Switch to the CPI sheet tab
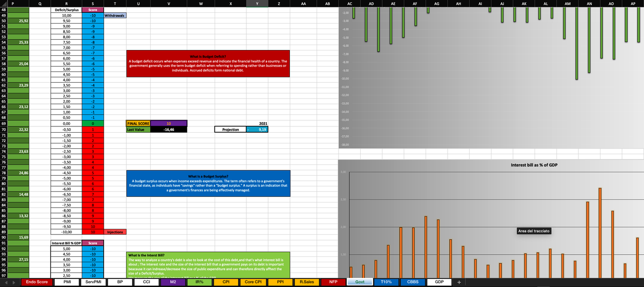The height and width of the screenshot is (287, 644). 226,282
